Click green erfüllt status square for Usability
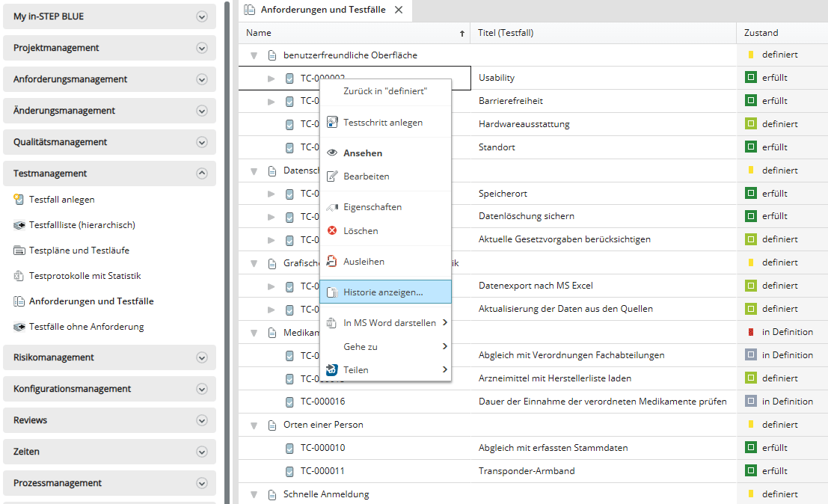828x504 pixels. (x=751, y=78)
